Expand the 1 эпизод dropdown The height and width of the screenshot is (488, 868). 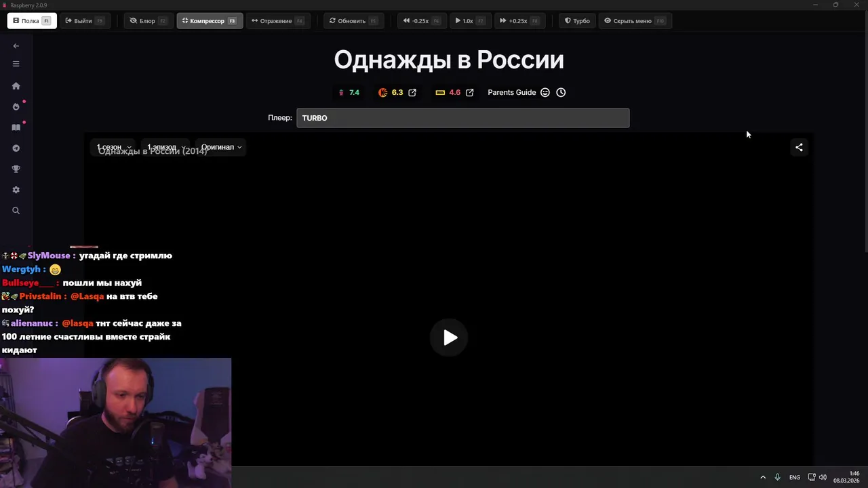(166, 147)
